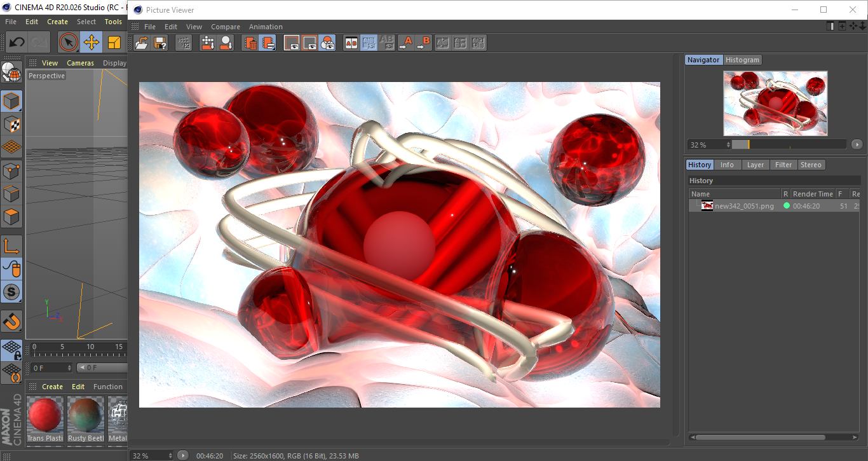
Task: Click the Clear History trash icon
Action: (250, 43)
